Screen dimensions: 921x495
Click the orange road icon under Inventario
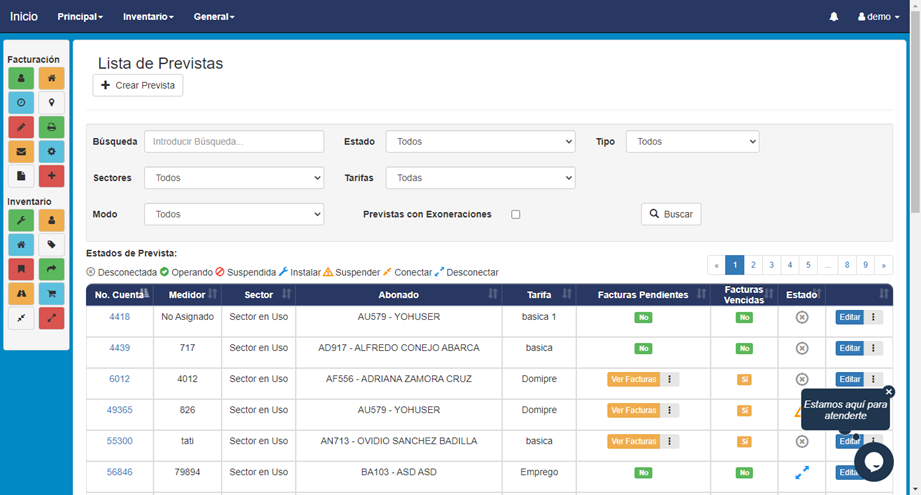coord(21,294)
